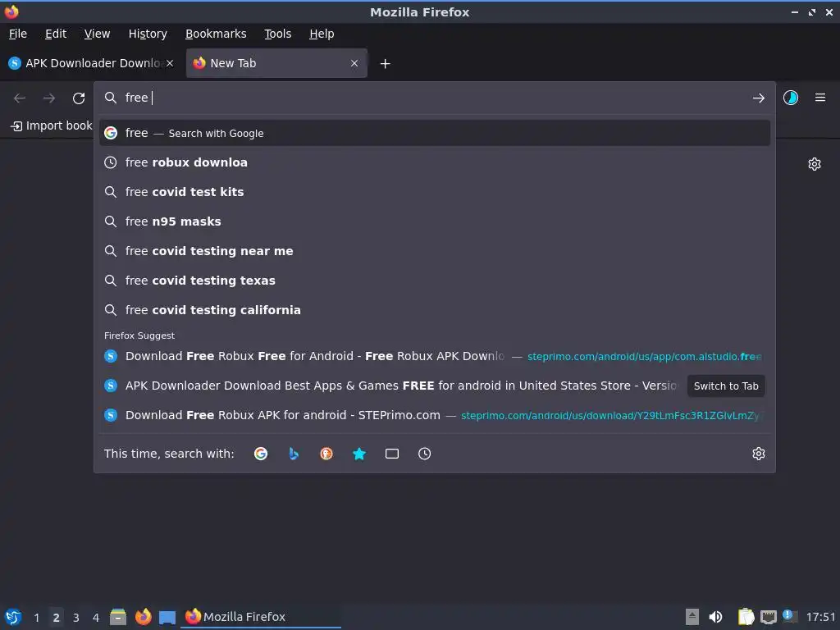The height and width of the screenshot is (630, 840).
Task: Select 'free — Search with Google' suggestion
Action: 435,133
